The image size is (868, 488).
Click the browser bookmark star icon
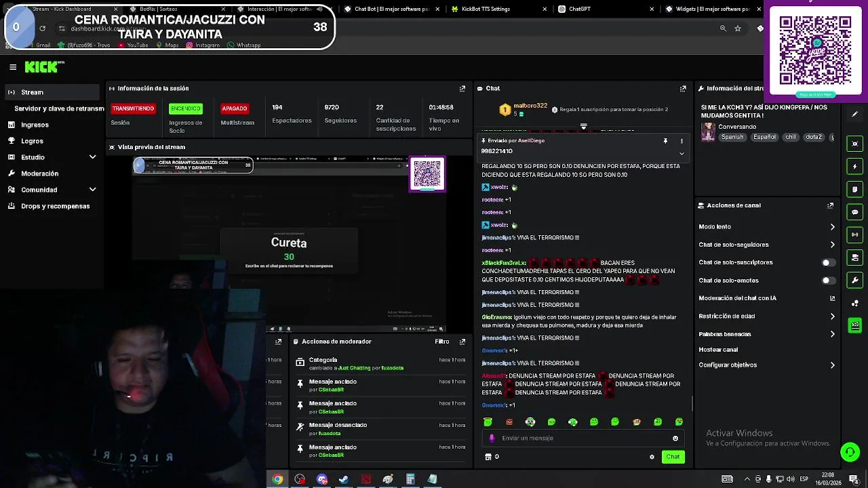click(x=738, y=28)
